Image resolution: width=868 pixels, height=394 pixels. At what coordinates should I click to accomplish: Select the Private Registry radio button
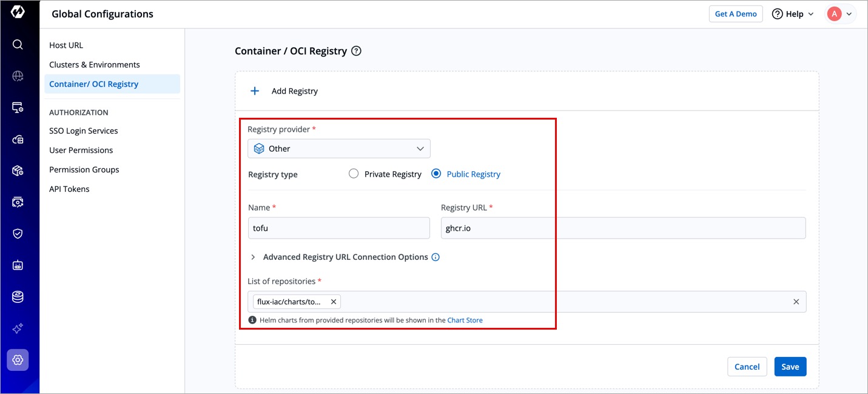[354, 174]
